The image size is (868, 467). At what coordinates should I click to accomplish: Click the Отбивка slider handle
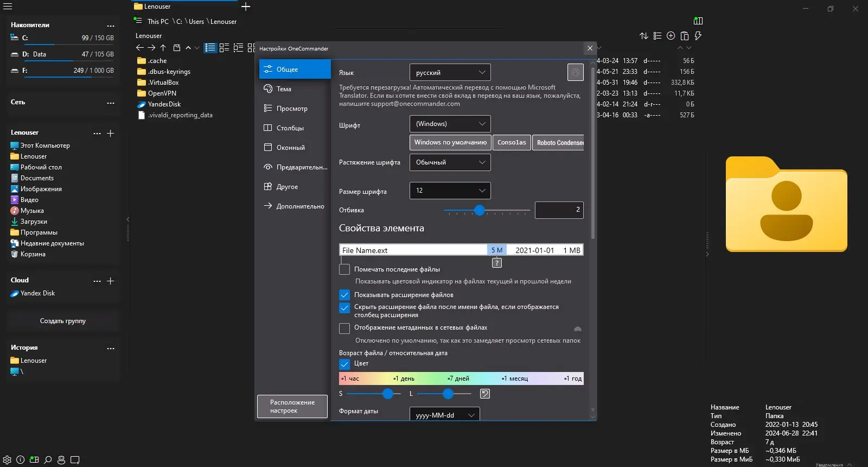click(480, 210)
